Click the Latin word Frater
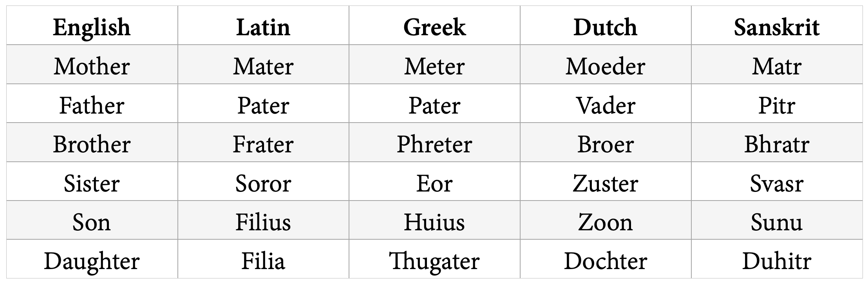The width and height of the screenshot is (868, 282). coord(263,144)
